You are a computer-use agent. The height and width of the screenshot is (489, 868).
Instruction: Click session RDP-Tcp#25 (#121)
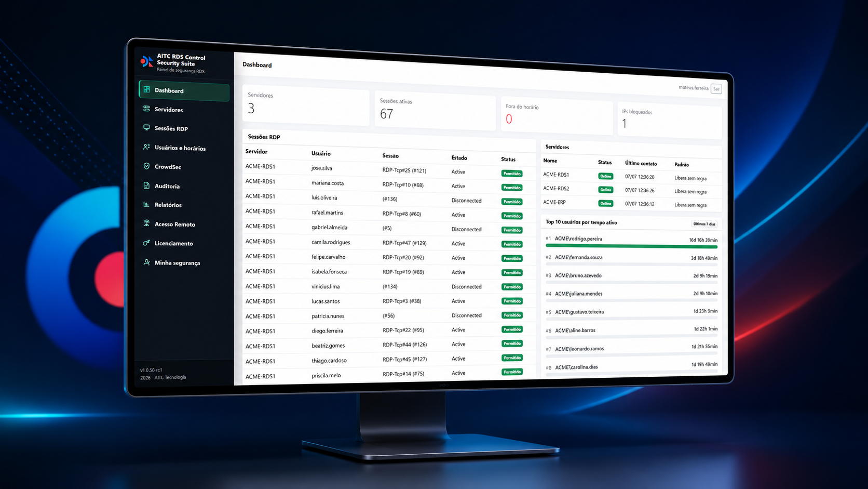point(404,170)
